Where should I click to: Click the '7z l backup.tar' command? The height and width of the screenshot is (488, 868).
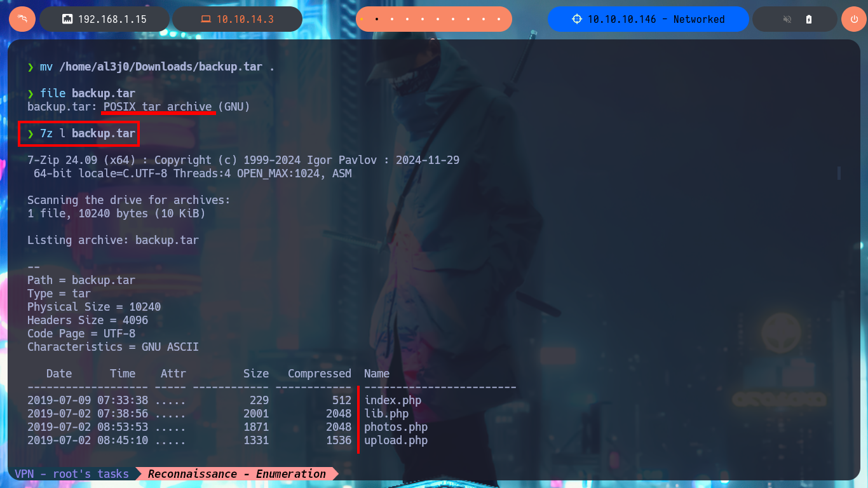[88, 133]
